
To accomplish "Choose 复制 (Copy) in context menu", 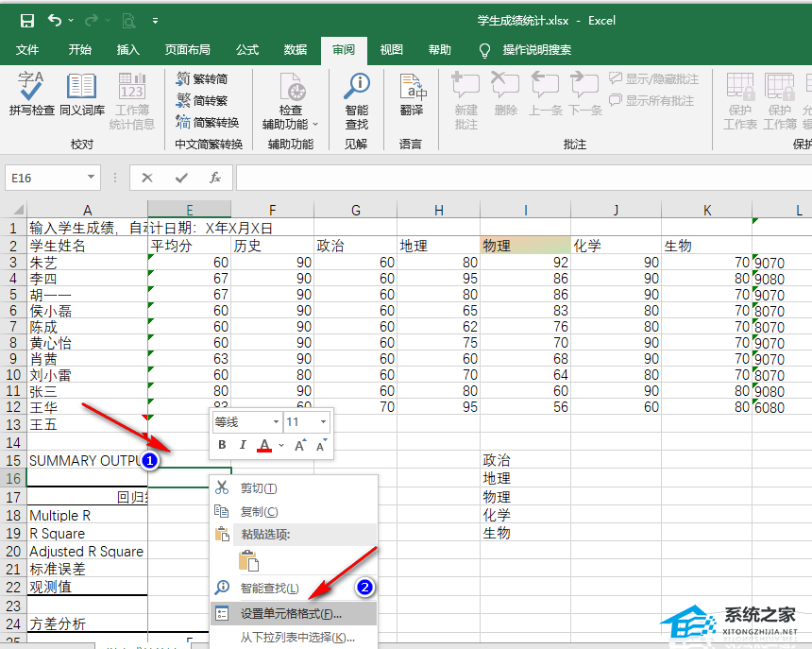I will tap(259, 511).
